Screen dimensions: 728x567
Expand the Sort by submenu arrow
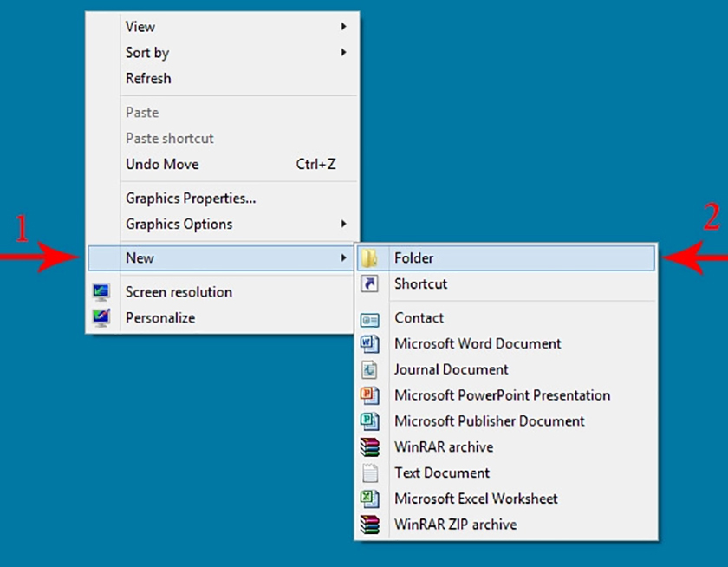344,53
